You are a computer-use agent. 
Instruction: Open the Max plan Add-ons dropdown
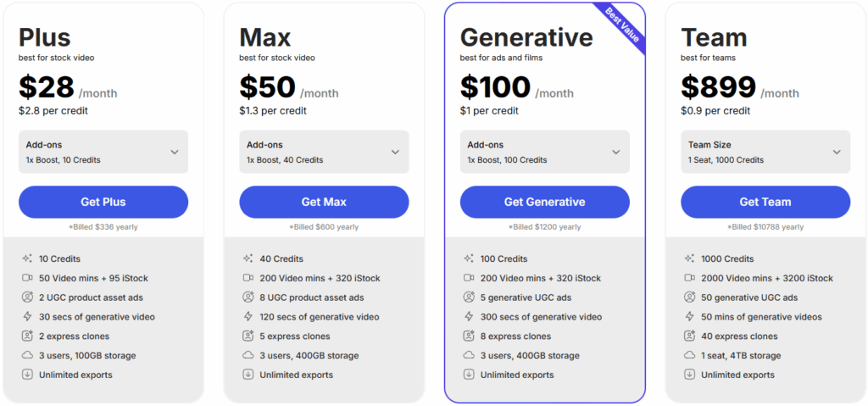[324, 152]
